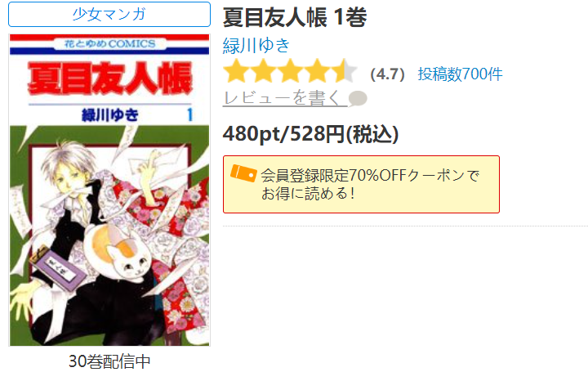Click the (4.7) rating score
Image resolution: width=588 pixels, height=390 pixels.
pos(387,74)
